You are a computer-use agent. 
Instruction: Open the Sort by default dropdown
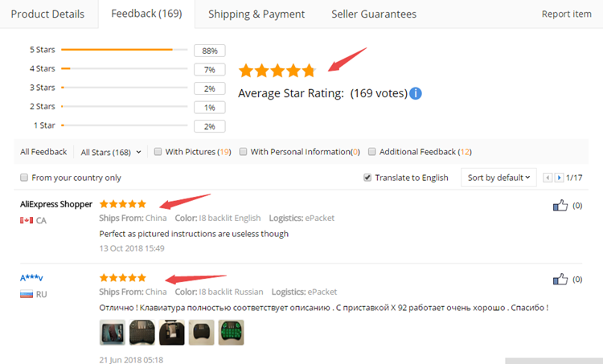pos(498,178)
